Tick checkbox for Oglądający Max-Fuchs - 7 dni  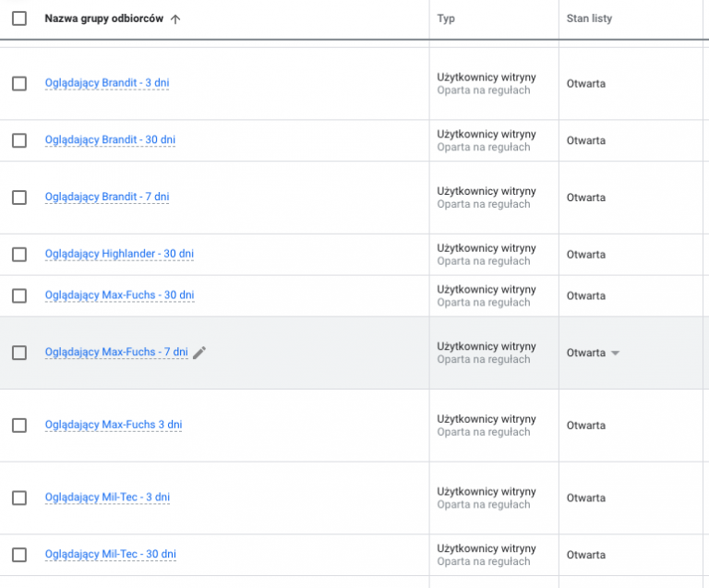[x=19, y=353]
